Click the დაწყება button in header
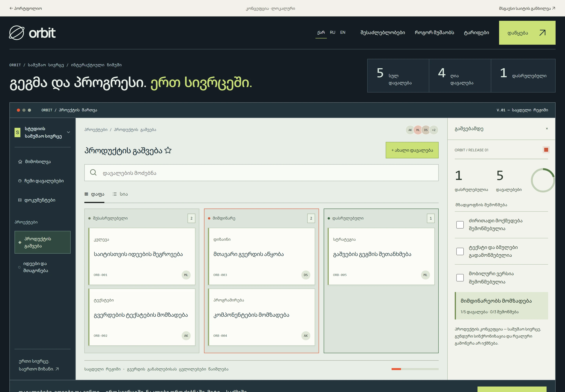 527,33
